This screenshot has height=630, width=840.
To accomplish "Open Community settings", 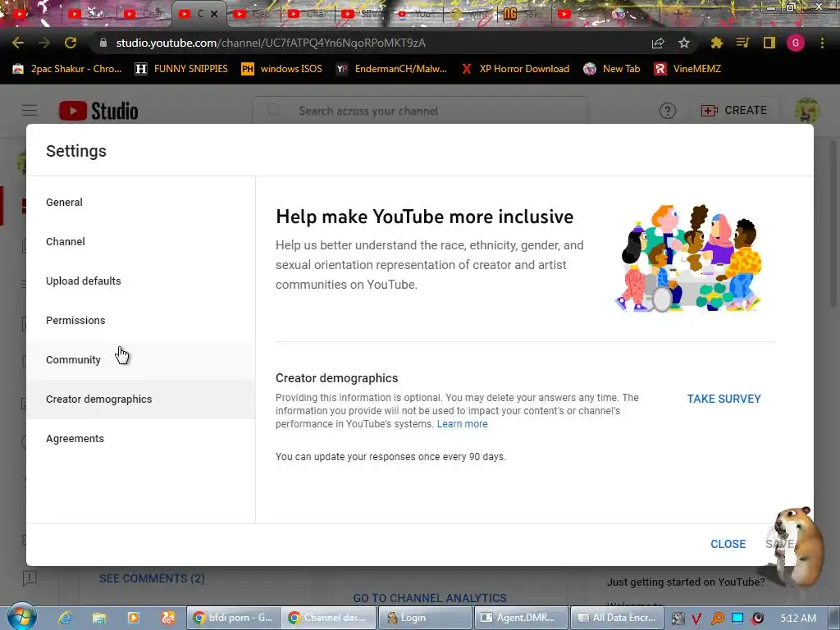I will [141, 360].
